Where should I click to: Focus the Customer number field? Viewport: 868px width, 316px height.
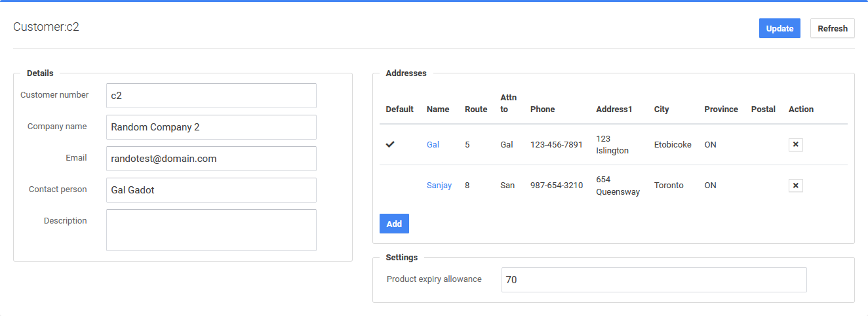click(211, 96)
